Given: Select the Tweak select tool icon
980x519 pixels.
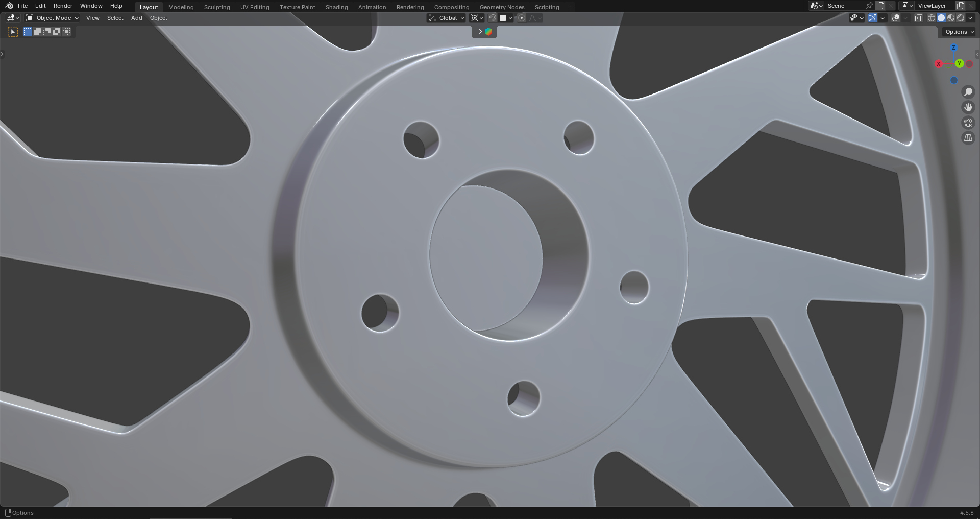Looking at the screenshot, I should (x=13, y=32).
